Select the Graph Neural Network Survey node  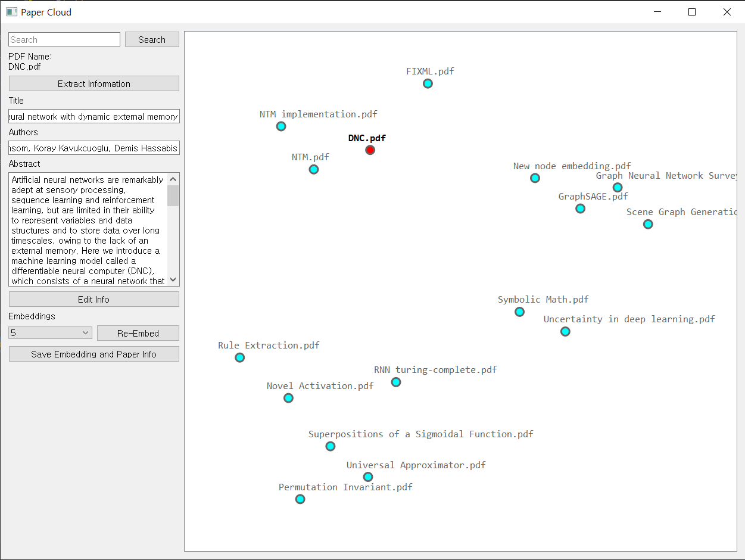(x=618, y=187)
